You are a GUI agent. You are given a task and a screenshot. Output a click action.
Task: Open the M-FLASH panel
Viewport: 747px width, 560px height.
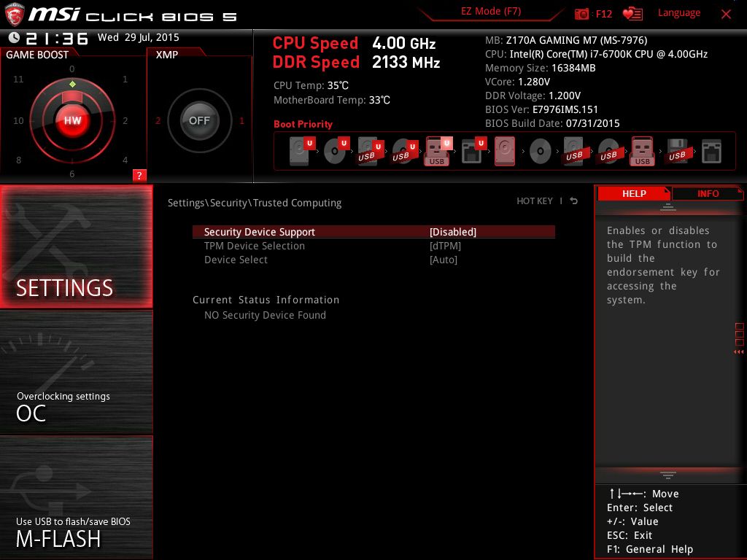76,497
